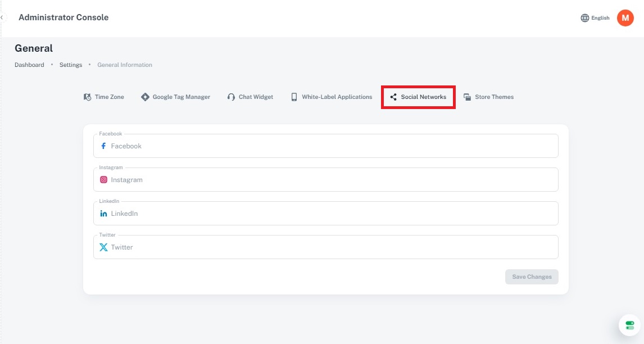Switch to the White-Label Applications tab

click(331, 97)
